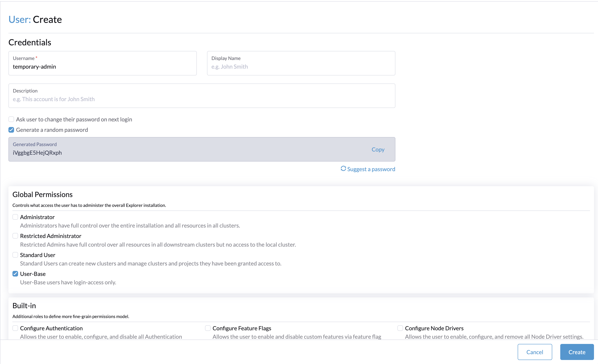The height and width of the screenshot is (364, 598).
Task: Click 'User-Base users have login-access only.' text
Action: (x=68, y=282)
